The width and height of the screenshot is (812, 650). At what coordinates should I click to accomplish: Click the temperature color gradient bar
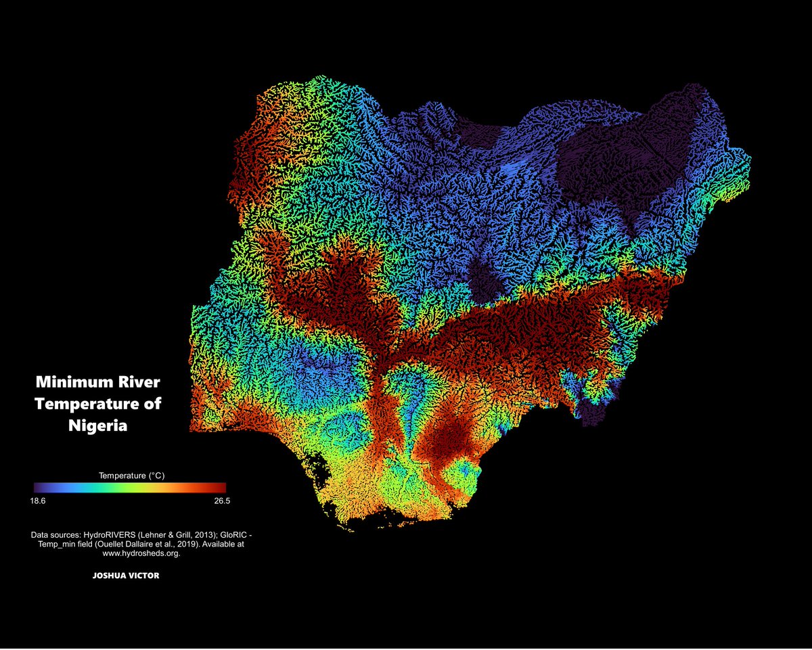pyautogui.click(x=130, y=487)
